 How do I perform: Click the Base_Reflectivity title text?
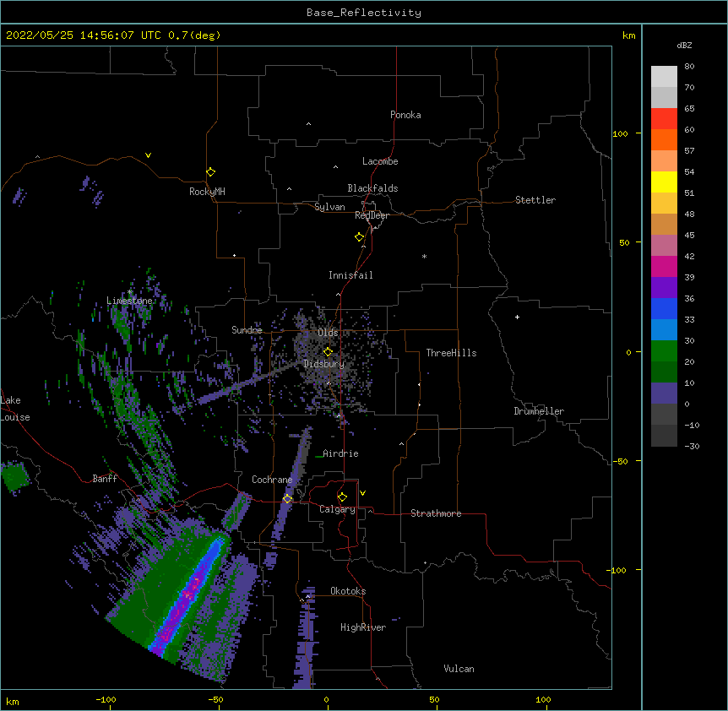coord(364,13)
